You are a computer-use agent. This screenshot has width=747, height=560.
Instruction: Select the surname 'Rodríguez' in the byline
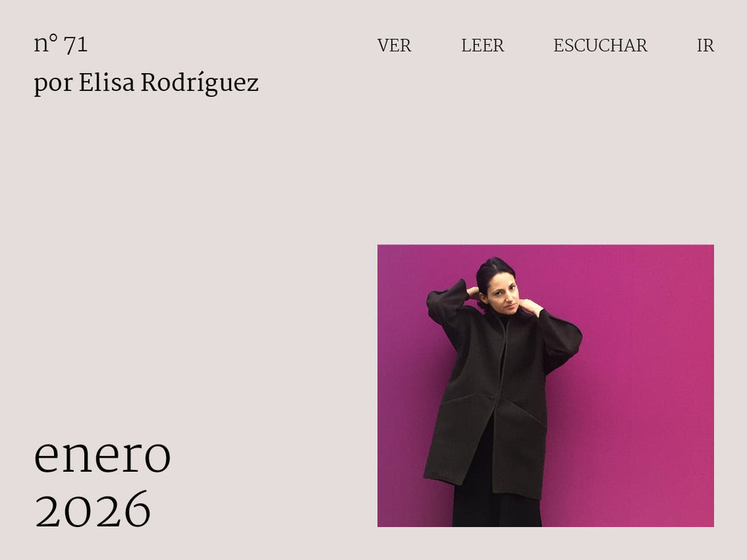[200, 83]
